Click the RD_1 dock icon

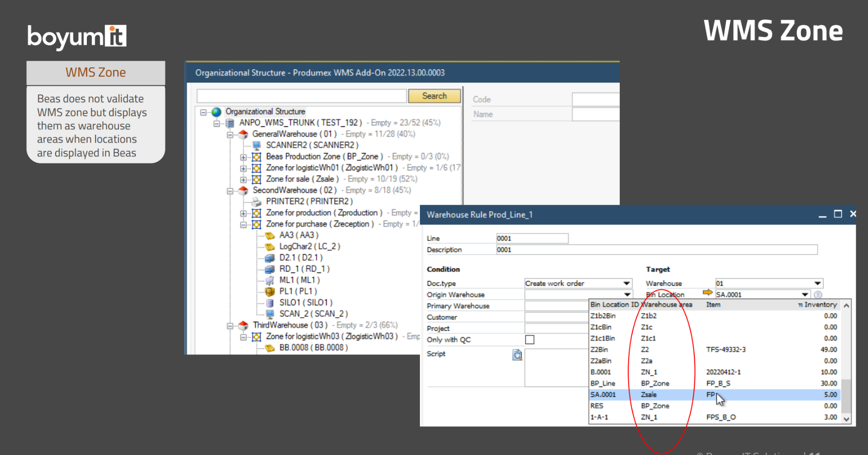pyautogui.click(x=270, y=269)
